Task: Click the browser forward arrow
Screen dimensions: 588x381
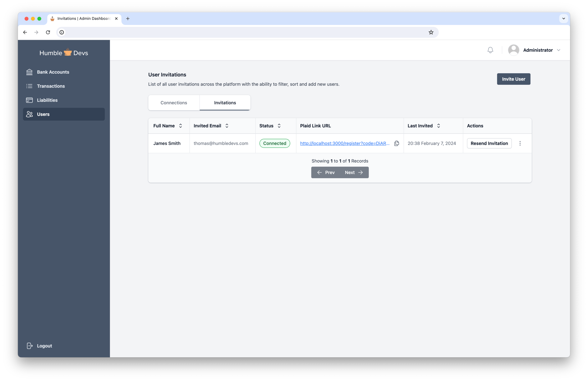Action: coord(36,32)
